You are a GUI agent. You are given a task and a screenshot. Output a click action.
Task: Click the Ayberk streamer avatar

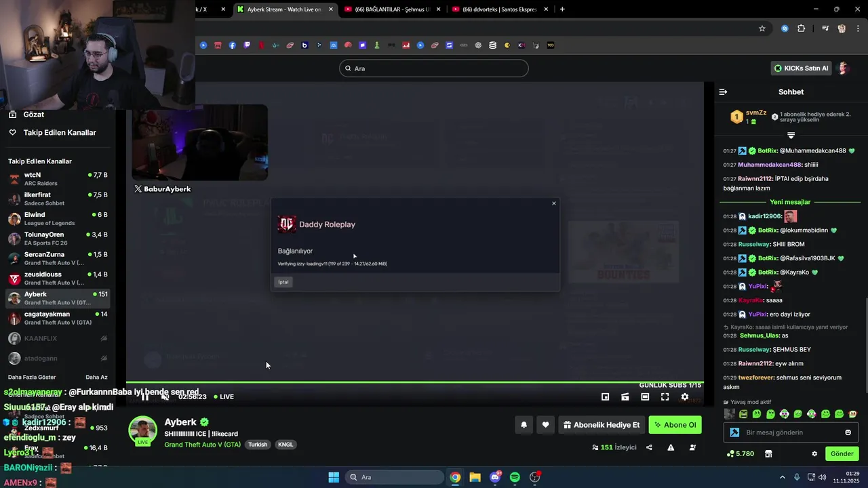[143, 431]
